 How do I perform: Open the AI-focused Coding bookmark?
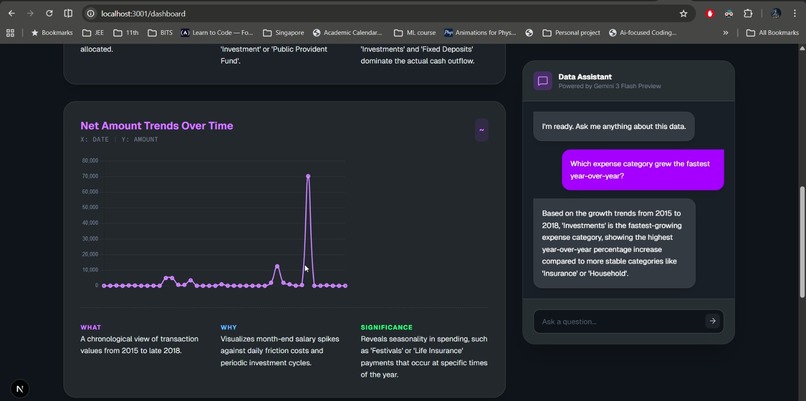pyautogui.click(x=643, y=33)
